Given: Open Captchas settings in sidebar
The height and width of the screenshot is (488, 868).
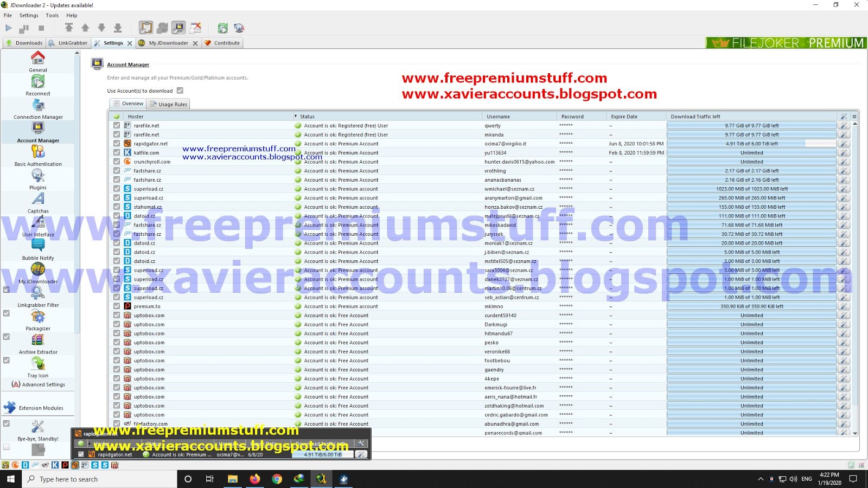Looking at the screenshot, I should click(38, 203).
